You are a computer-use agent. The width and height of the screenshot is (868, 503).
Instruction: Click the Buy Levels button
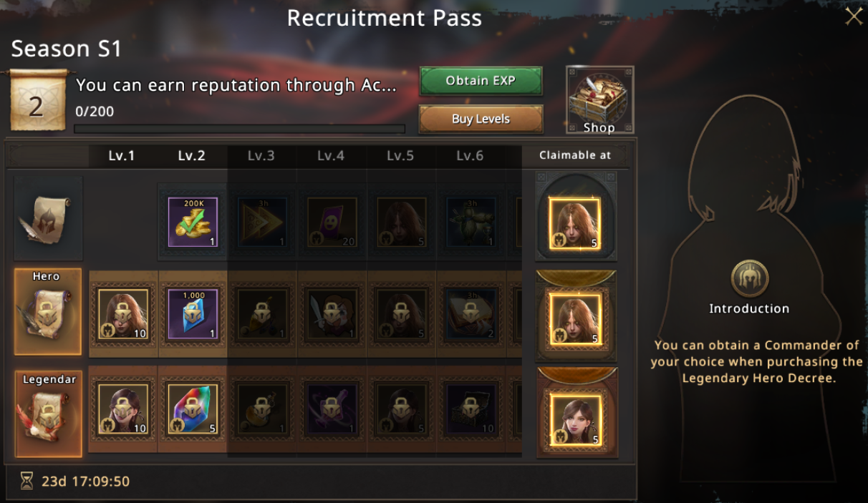(481, 119)
